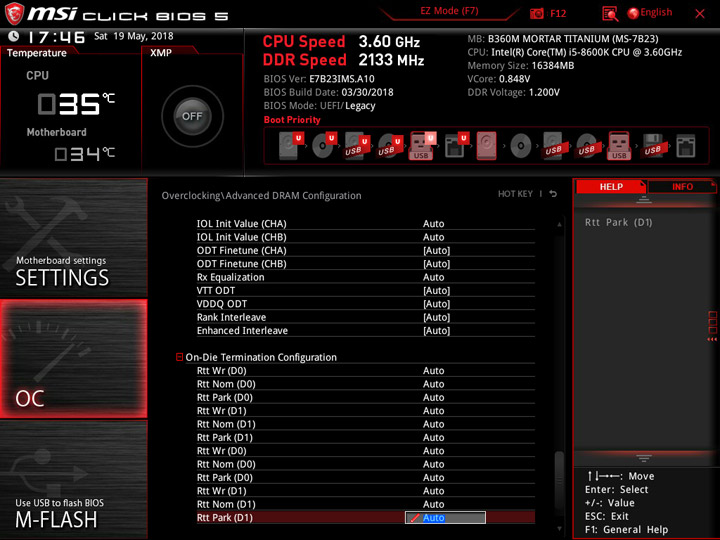This screenshot has height=540, width=720.
Task: Click the Overclocking\Advanced DRAM Configuration breadcrumb
Action: click(x=261, y=196)
